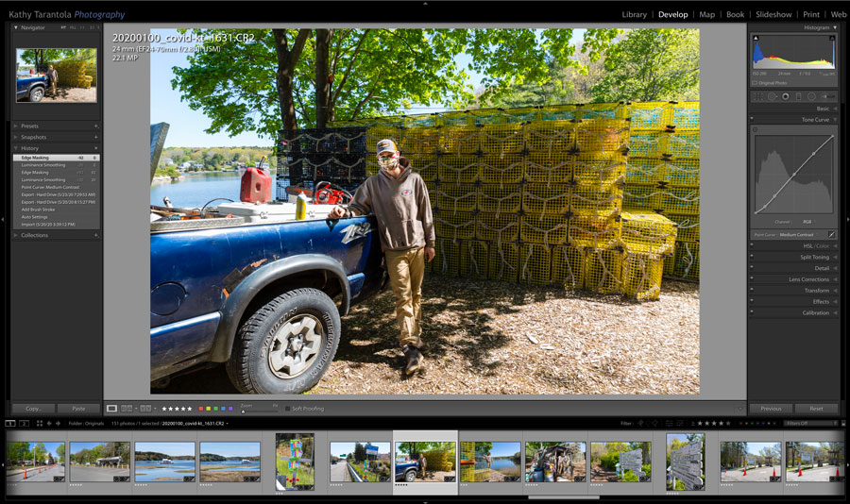850x504 pixels.
Task: Switch to the Slideshow module
Action: point(773,15)
